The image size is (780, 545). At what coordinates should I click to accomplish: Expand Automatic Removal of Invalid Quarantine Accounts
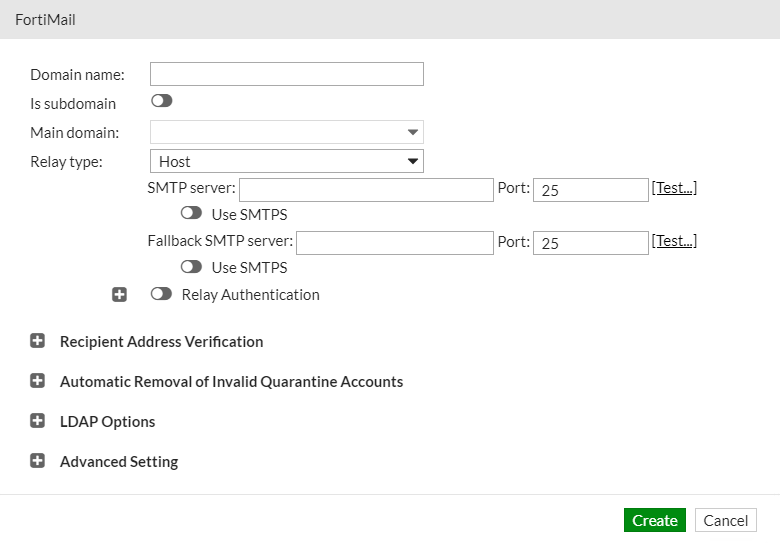pos(38,381)
